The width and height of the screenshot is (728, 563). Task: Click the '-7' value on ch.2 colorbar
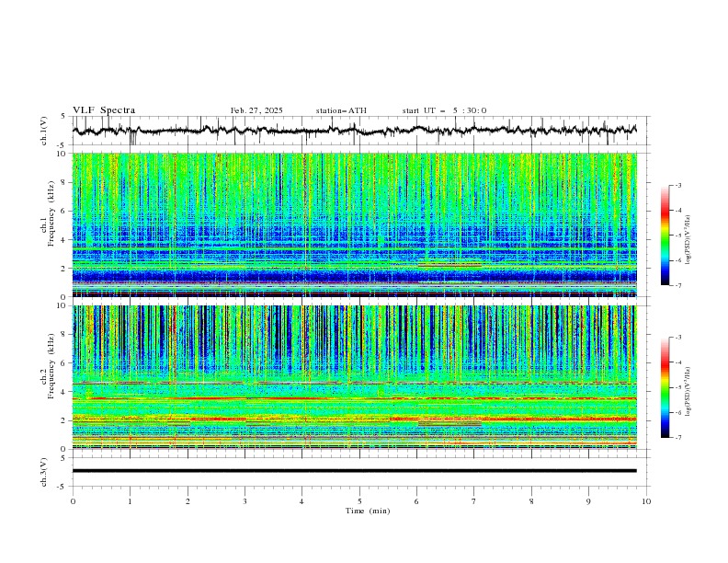(x=678, y=438)
